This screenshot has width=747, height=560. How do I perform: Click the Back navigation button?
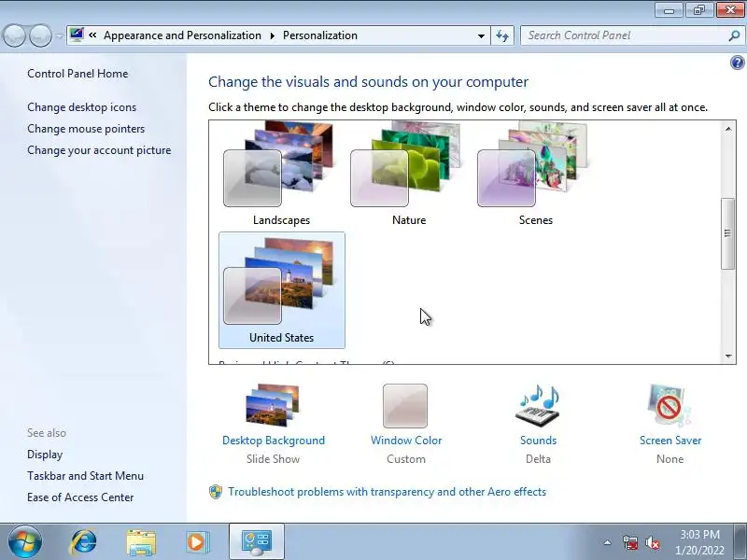pos(14,35)
